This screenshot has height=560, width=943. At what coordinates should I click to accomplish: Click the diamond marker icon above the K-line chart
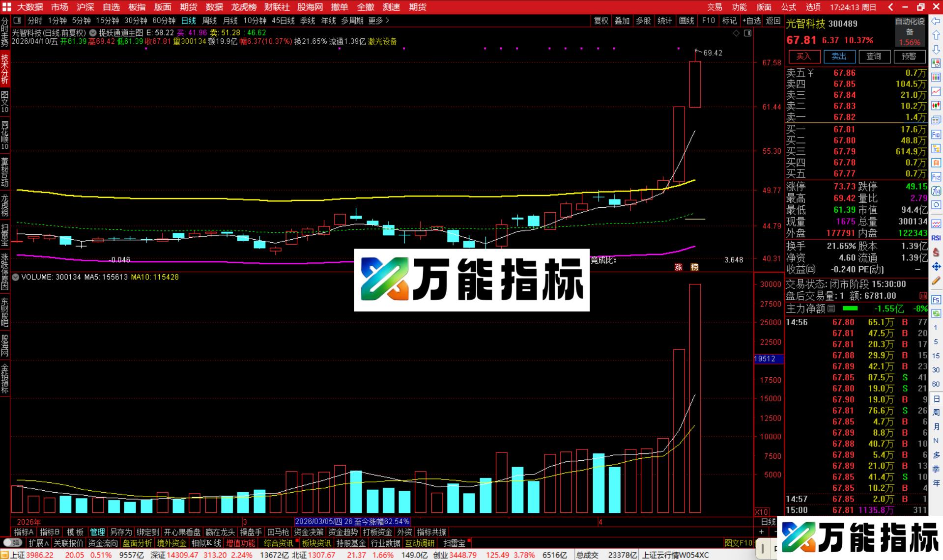[x=736, y=33]
